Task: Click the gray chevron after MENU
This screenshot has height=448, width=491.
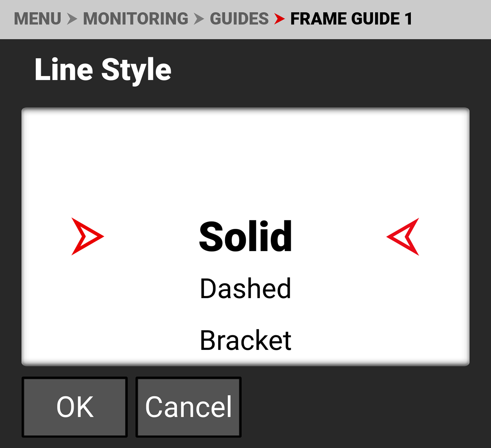Action: [x=72, y=19]
